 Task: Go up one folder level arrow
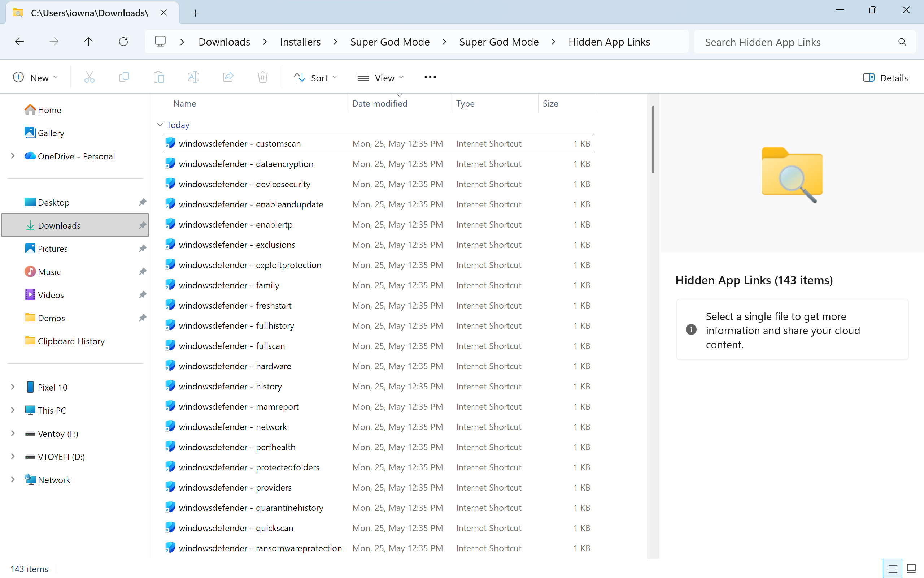88,42
